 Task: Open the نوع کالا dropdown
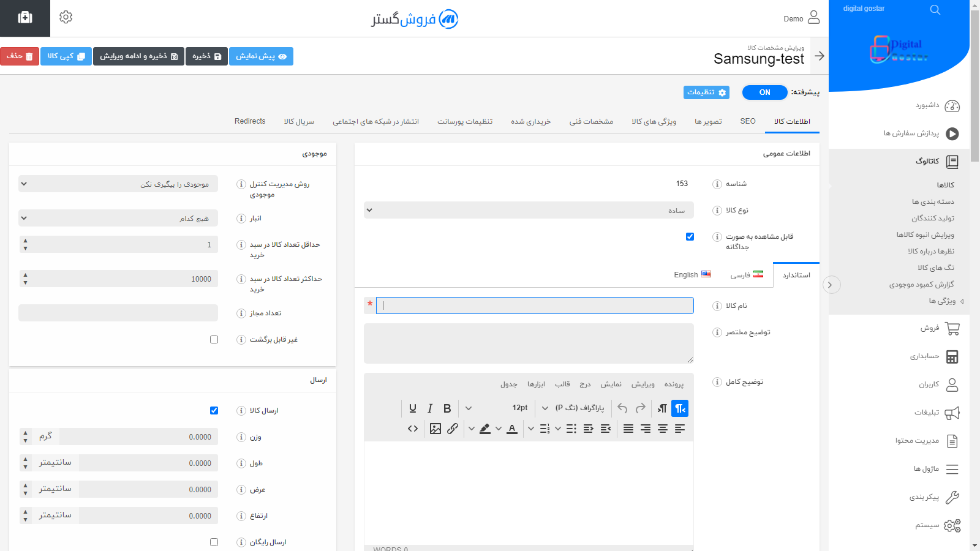pyautogui.click(x=529, y=210)
